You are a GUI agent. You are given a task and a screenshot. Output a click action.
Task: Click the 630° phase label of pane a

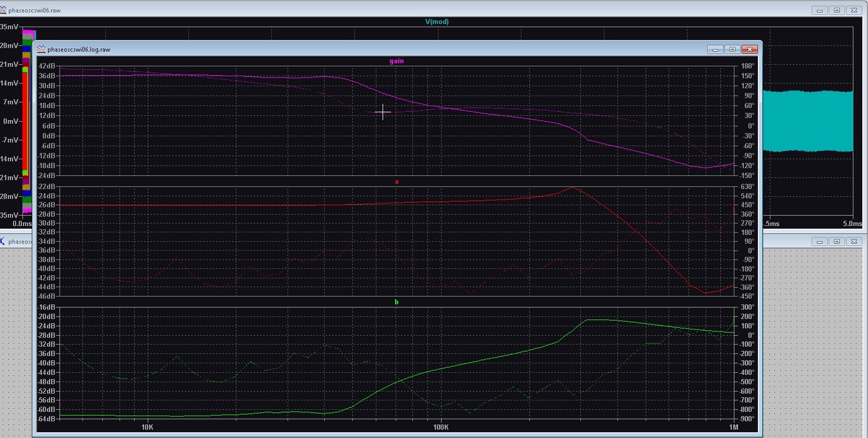747,186
